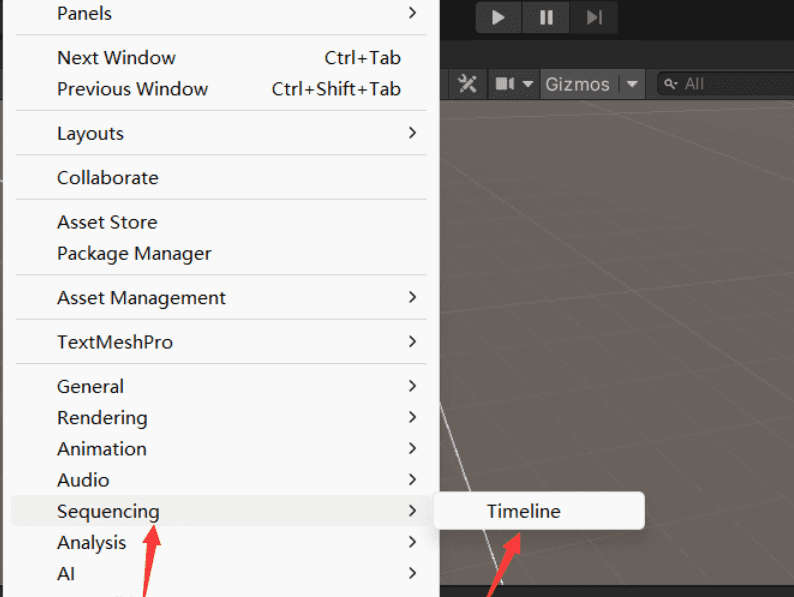Click the Step forward button
This screenshot has width=794, height=597.
click(594, 17)
